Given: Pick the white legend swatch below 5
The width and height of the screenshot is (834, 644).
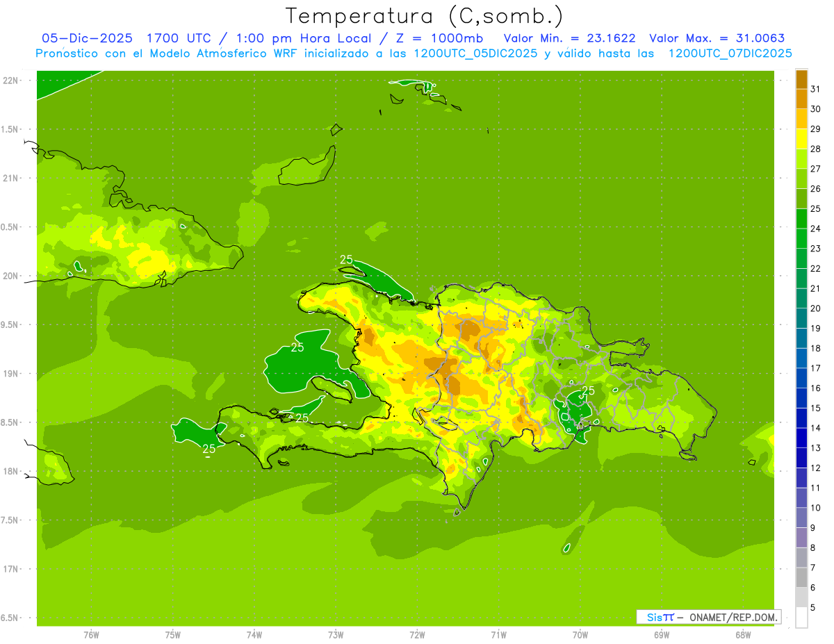Looking at the screenshot, I should pos(801,618).
